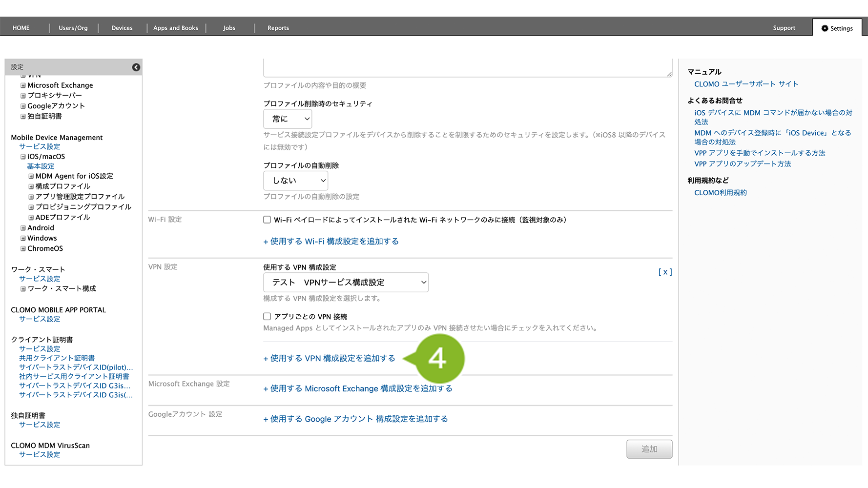Click the Settings gear icon
Image resolution: width=868 pixels, height=488 pixels.
[825, 28]
